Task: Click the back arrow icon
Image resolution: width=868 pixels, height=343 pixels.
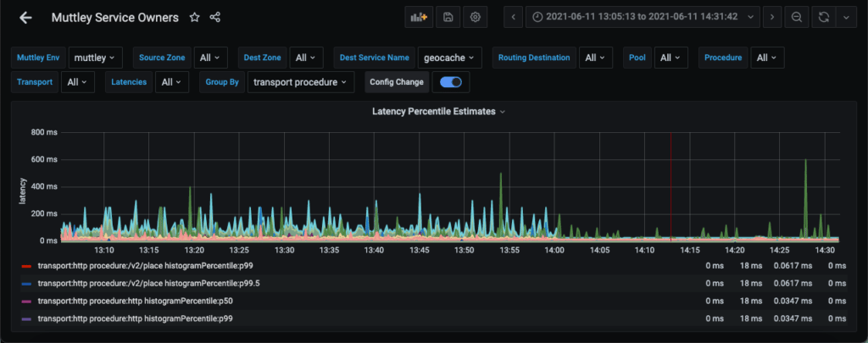Action: coord(25,17)
